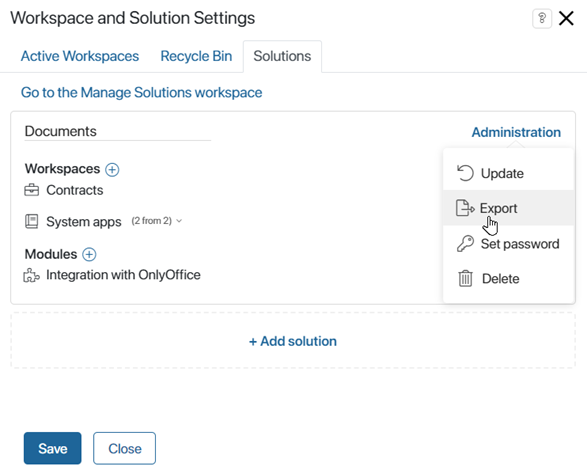Click the puzzle icon for OnlyOffice integration

click(x=31, y=275)
